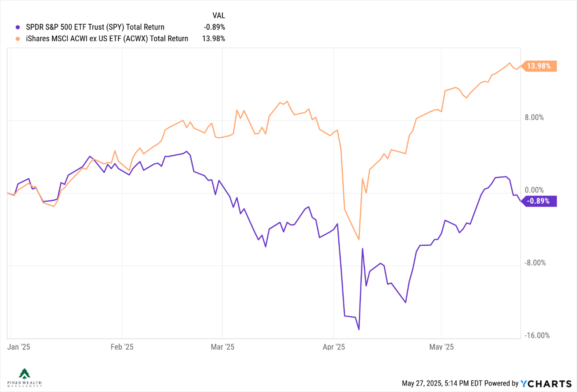This screenshot has height=392, width=577.
Task: Click the 0.00% y-axis label
Action: pyautogui.click(x=534, y=190)
